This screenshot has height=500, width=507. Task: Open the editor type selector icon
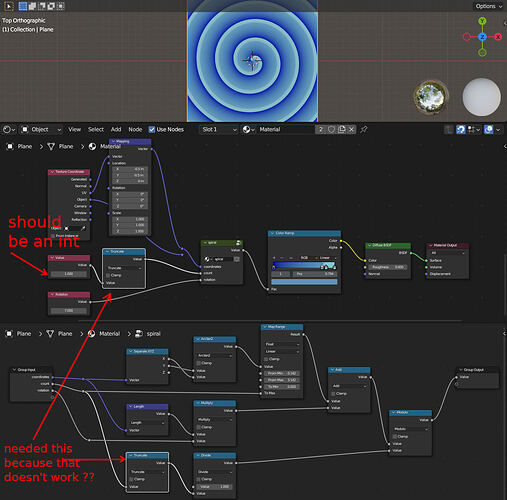(8, 129)
